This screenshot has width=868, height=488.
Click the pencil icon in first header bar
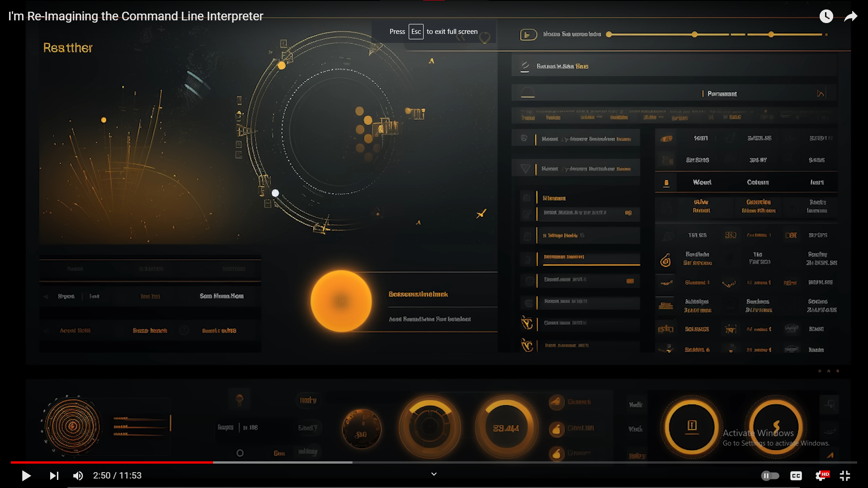click(x=525, y=66)
